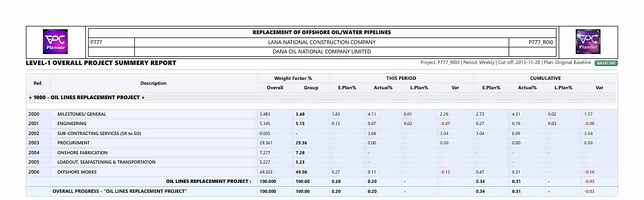Image resolution: width=644 pixels, height=200 pixels.
Task: Click the EPC Planner logo beside P777_R0I0
Action: pyautogui.click(x=588, y=41)
